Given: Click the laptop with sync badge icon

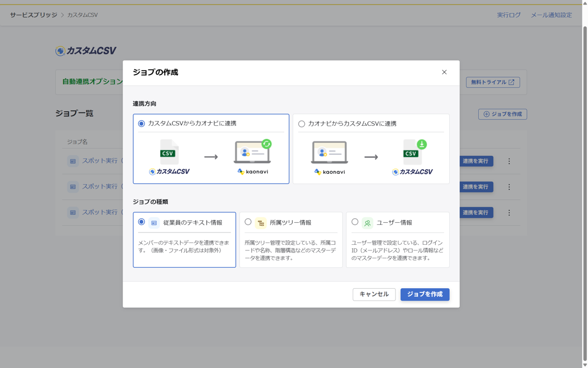Looking at the screenshot, I should [252, 152].
